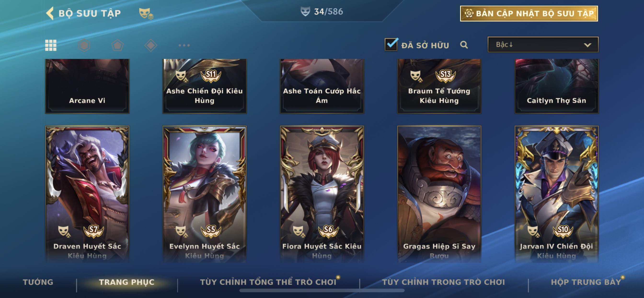The width and height of the screenshot is (644, 298).
Task: Click the chevron arrow of the Bậc dropdown
Action: 587,45
